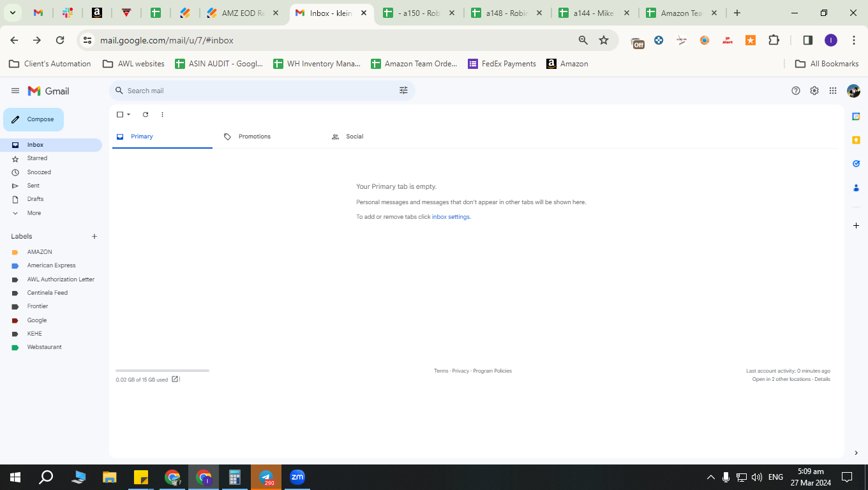This screenshot has width=868, height=490.
Task: Switch to the a144 - Mike browser tab
Action: click(594, 13)
